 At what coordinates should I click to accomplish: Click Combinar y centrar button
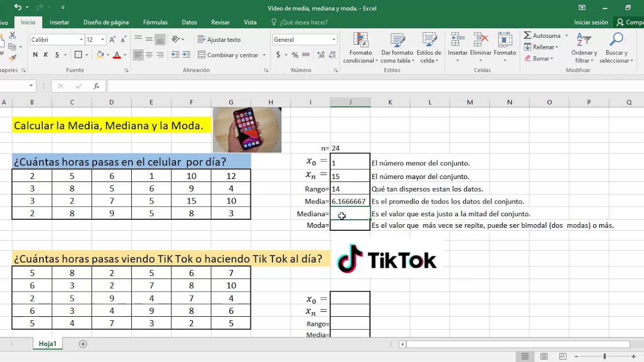coord(228,55)
